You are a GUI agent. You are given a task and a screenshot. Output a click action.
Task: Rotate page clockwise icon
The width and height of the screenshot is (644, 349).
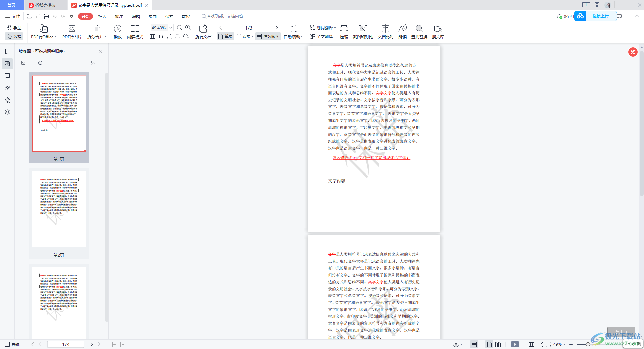pyautogui.click(x=186, y=36)
